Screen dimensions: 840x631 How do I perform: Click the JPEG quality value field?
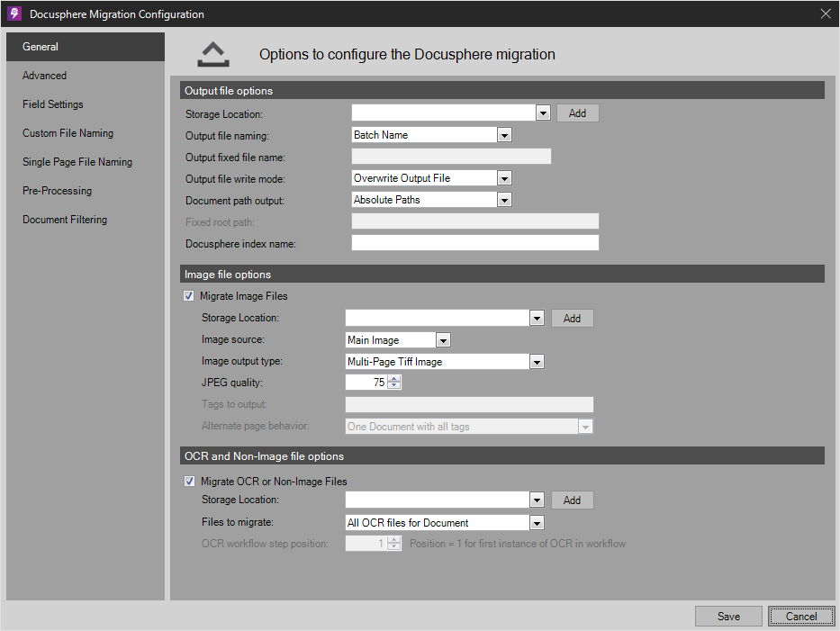click(x=366, y=383)
